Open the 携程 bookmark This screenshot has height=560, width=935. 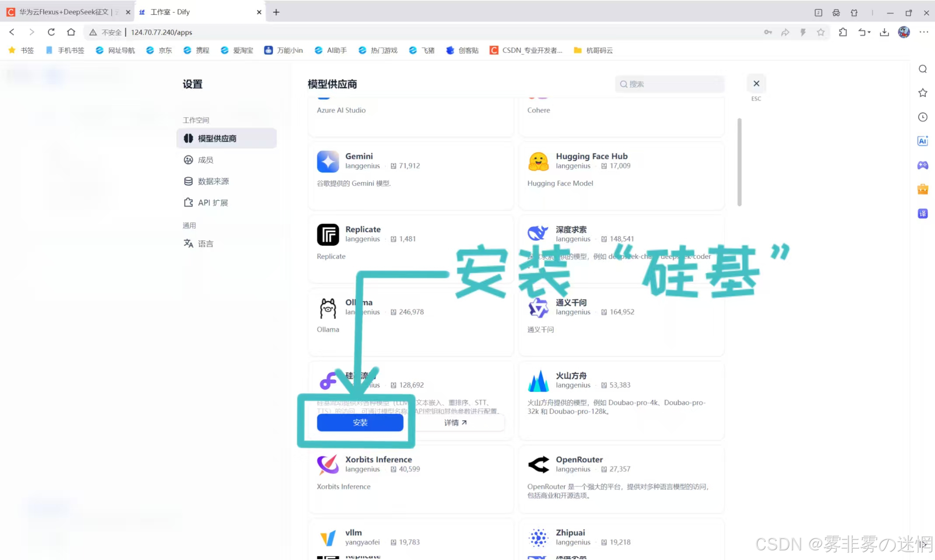pos(196,50)
